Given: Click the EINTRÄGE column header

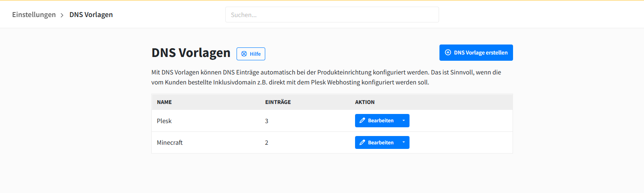Looking at the screenshot, I should pyautogui.click(x=278, y=102).
